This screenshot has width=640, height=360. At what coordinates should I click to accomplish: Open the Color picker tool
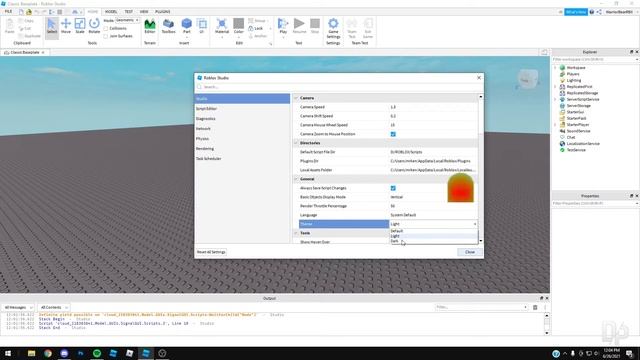pos(239,26)
